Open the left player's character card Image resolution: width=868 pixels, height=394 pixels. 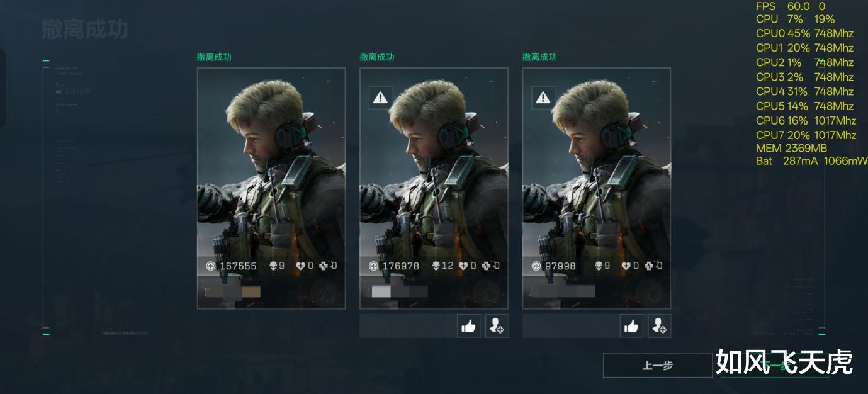coord(271,188)
